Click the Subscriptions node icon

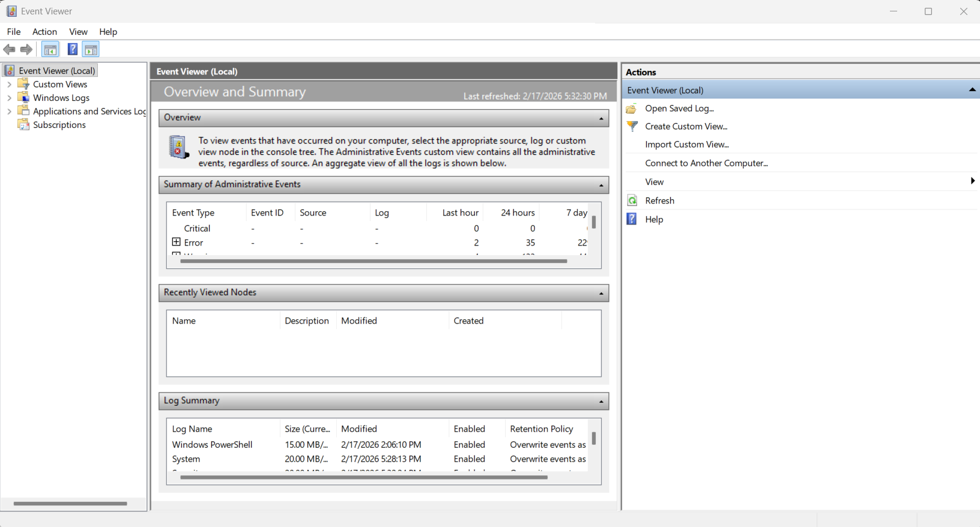23,125
